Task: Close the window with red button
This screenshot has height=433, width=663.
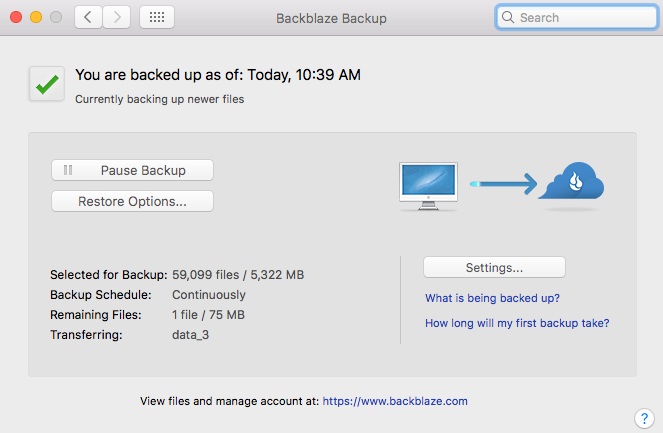Action: (16, 17)
